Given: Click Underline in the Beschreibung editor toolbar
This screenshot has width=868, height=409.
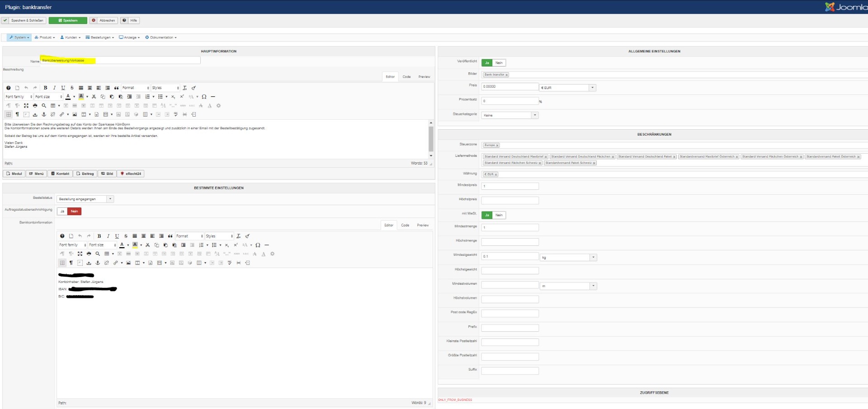Looking at the screenshot, I should (63, 88).
